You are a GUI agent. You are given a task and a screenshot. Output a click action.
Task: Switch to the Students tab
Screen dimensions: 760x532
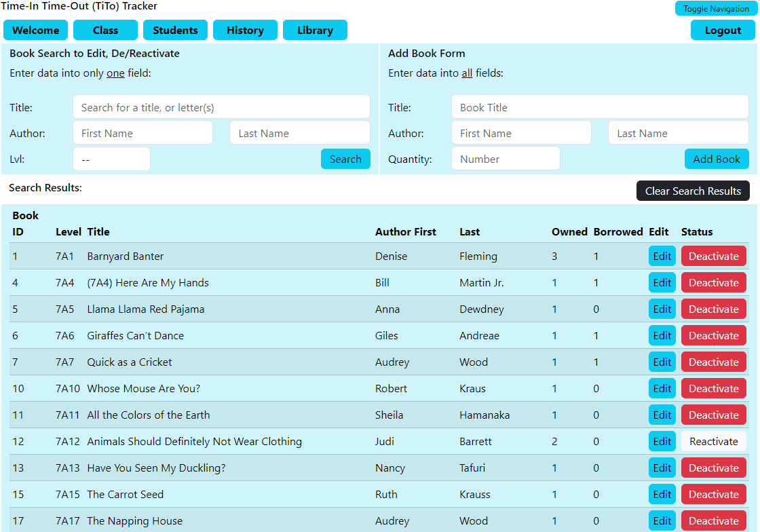(175, 30)
